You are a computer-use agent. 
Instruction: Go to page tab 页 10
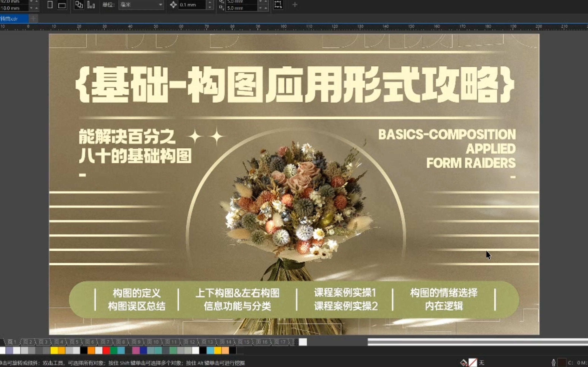[x=153, y=342]
